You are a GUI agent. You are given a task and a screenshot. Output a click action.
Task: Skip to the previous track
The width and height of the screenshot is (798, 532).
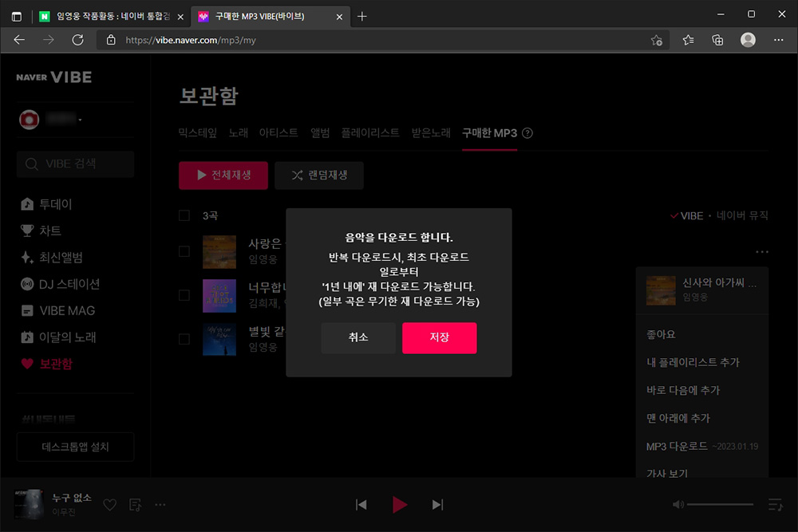pos(361,505)
